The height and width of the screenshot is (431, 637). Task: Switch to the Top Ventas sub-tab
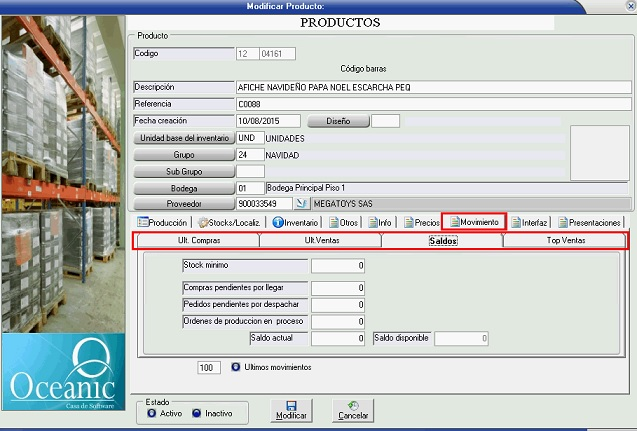pyautogui.click(x=566, y=241)
